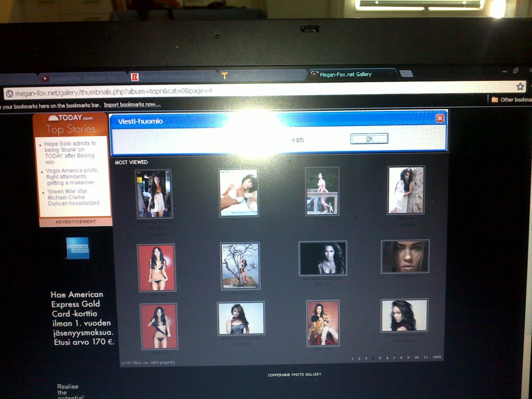Click the Import bookmarks now link

point(132,105)
